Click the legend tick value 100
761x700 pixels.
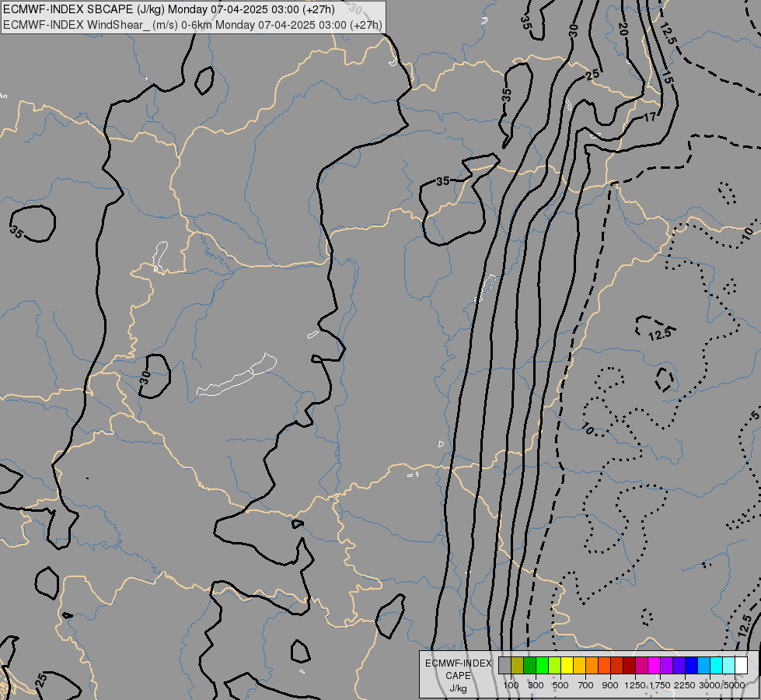pos(511,685)
